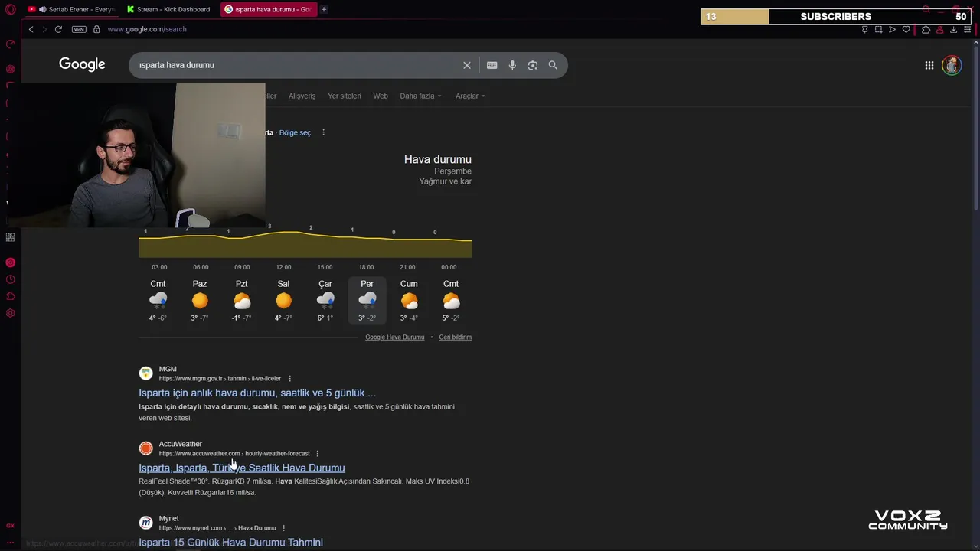The width and height of the screenshot is (980, 551).
Task: Search by image with Google Lens
Action: click(533, 65)
